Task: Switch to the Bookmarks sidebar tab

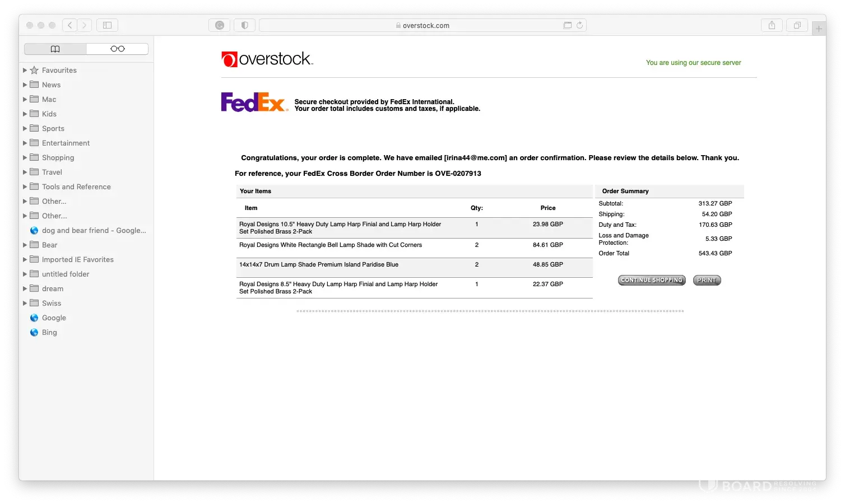Action: [x=55, y=49]
